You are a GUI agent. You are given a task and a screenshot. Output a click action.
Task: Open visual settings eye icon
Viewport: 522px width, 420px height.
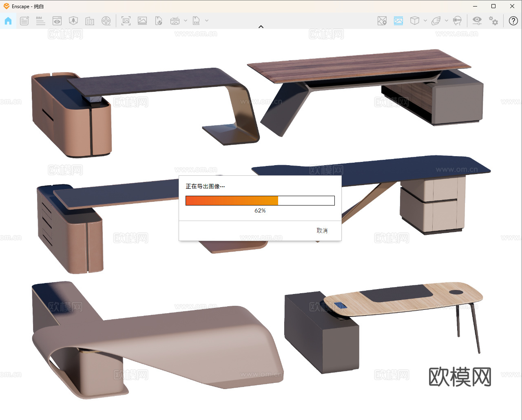(477, 21)
